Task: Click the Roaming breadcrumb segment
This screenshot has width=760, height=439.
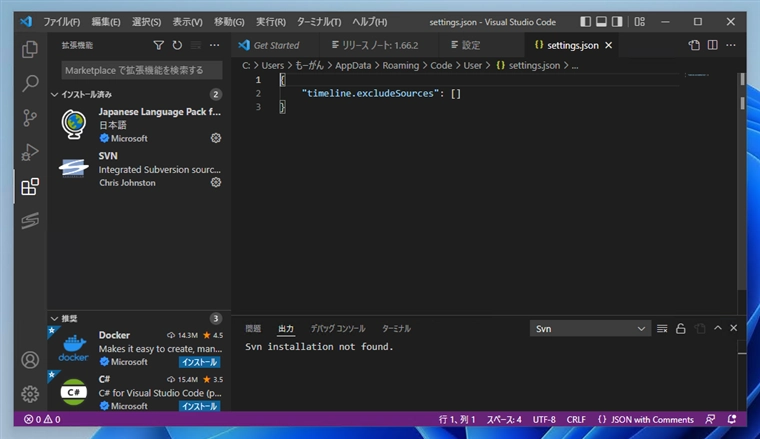Action: coord(400,65)
